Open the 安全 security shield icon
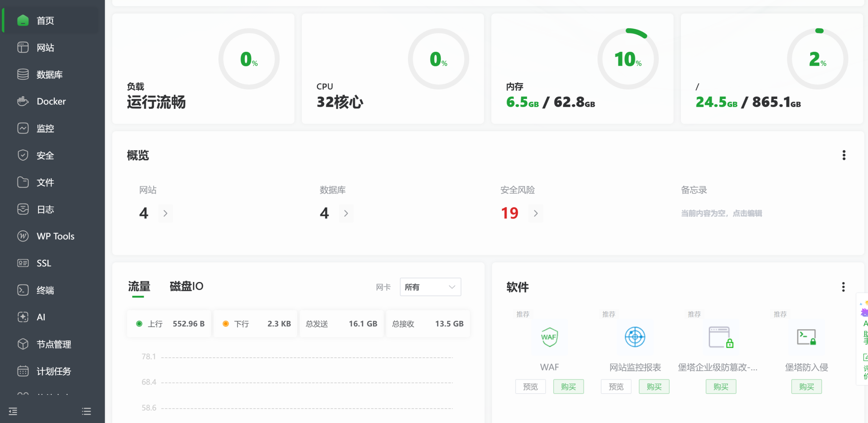The height and width of the screenshot is (423, 868). pyautogui.click(x=23, y=155)
